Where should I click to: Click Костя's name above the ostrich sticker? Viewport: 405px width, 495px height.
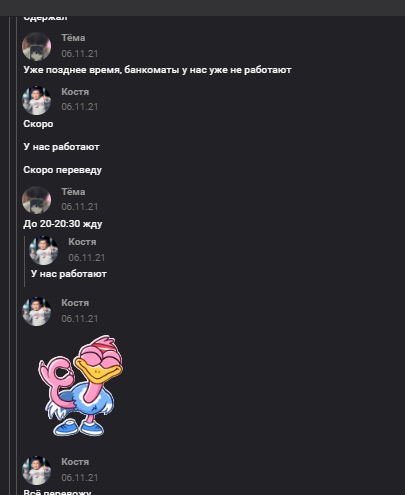point(75,303)
